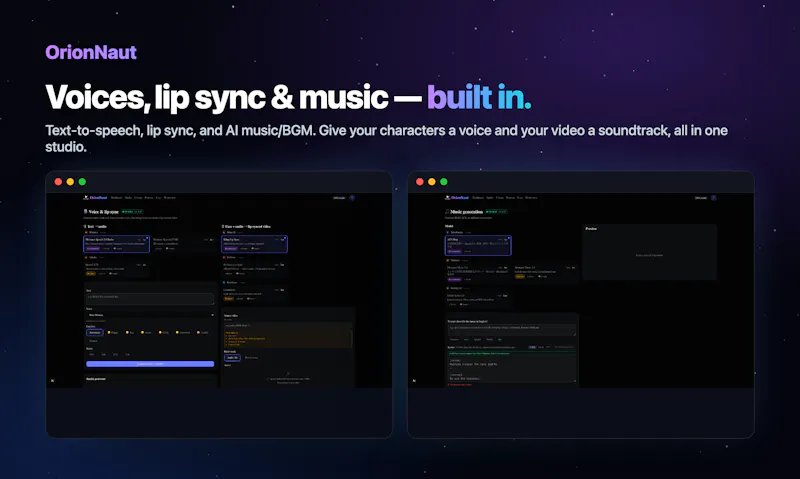Open OrionNaut logo in Music generation window
800x479 pixels.
(x=457, y=197)
